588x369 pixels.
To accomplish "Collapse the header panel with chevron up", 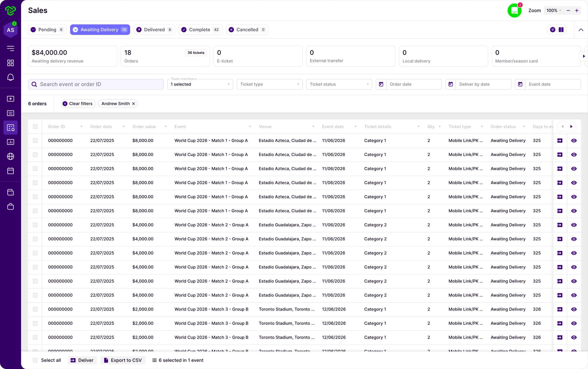I will (581, 30).
